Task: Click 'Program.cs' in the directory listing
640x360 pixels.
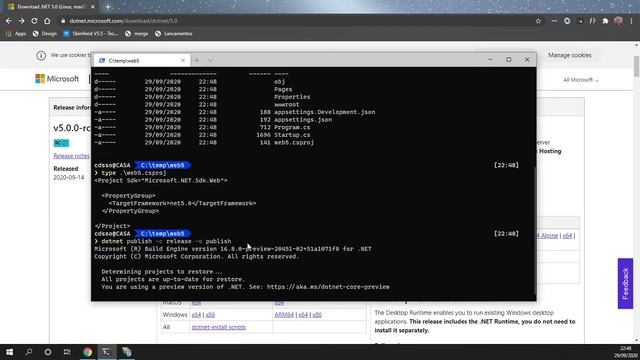Action: pyautogui.click(x=292, y=127)
